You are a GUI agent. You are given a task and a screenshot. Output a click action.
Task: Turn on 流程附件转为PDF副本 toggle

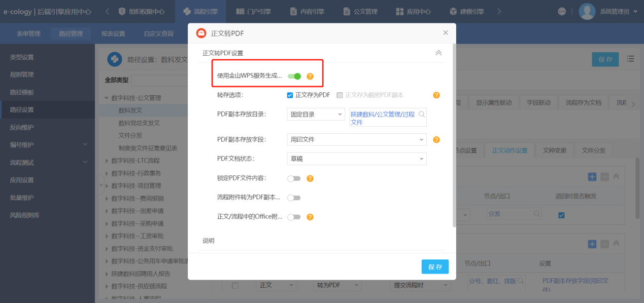[294, 198]
